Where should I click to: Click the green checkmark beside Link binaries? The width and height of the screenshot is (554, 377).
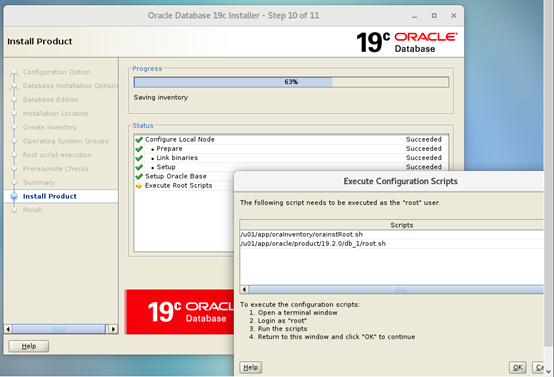pyautogui.click(x=139, y=158)
